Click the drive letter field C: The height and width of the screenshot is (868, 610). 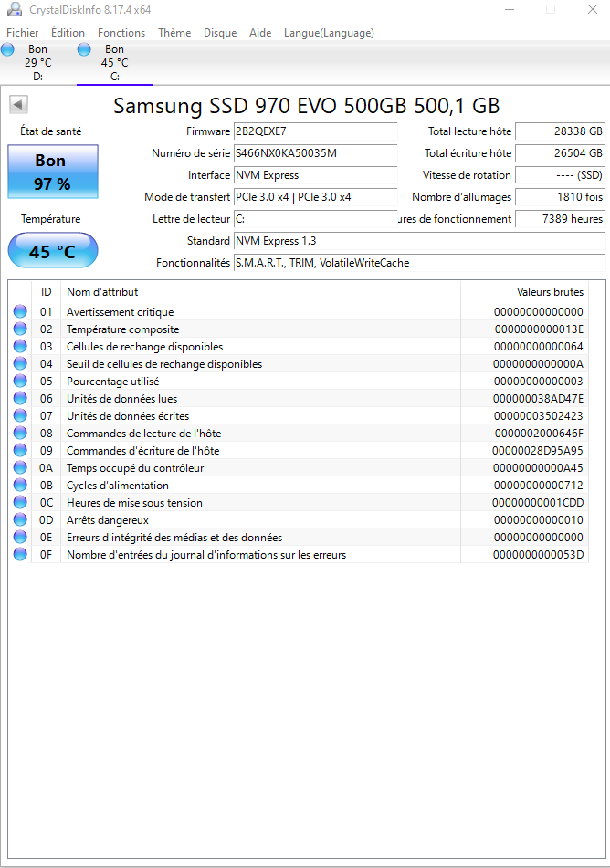point(315,219)
